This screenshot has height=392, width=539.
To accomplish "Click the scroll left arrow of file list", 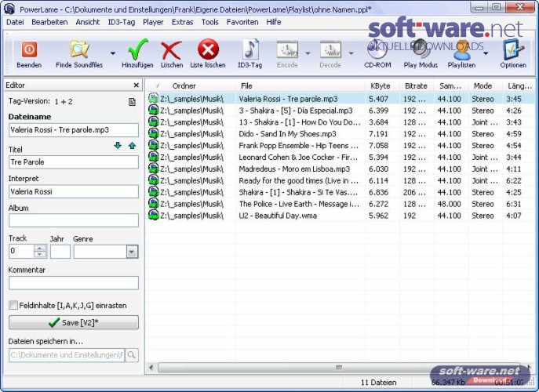I will pyautogui.click(x=151, y=367).
